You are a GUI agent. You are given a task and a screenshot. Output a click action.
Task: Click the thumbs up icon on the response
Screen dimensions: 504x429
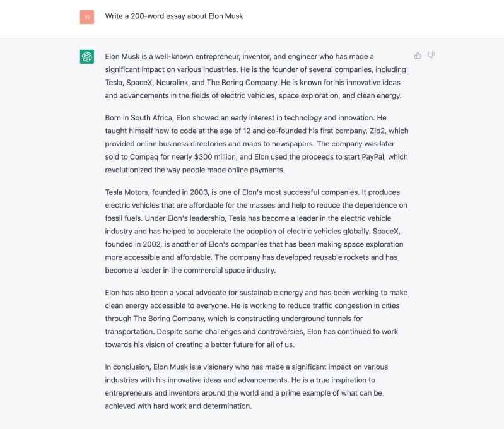pyautogui.click(x=418, y=56)
